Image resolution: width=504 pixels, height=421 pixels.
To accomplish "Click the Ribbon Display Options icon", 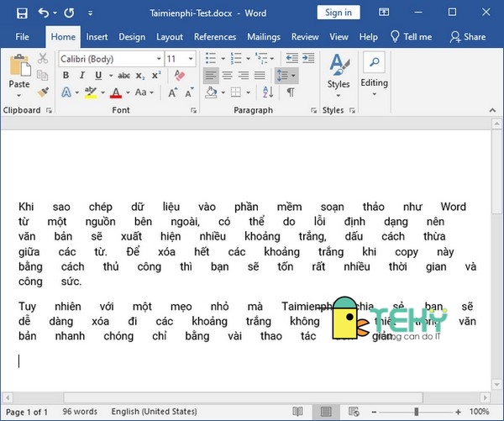I will 384,13.
